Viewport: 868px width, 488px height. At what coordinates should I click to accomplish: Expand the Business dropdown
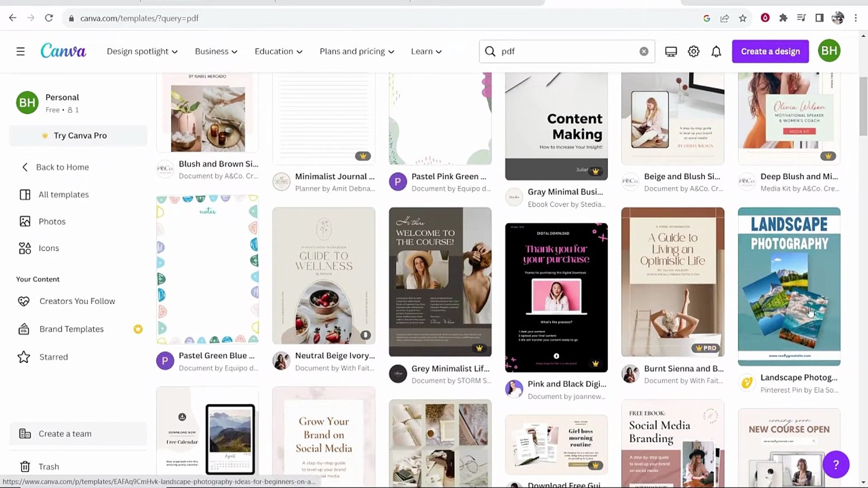(x=215, y=51)
